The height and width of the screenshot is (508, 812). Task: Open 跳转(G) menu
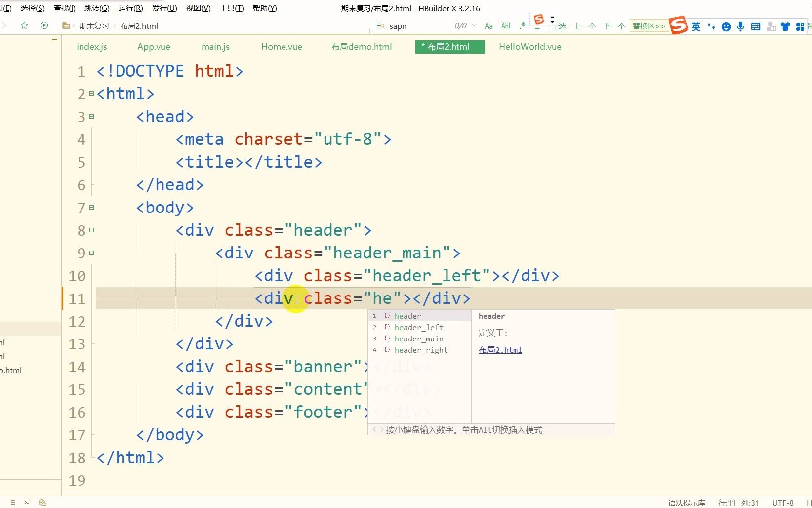pyautogui.click(x=97, y=8)
